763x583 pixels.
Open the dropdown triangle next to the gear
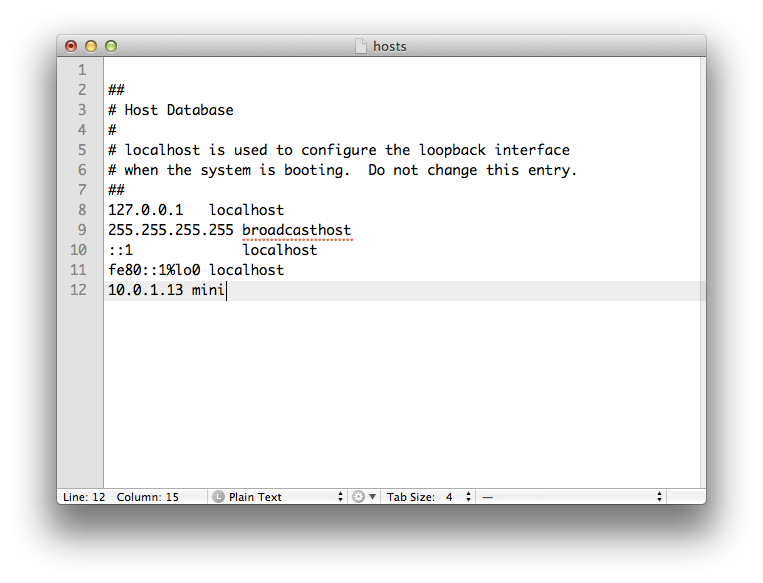coord(372,497)
